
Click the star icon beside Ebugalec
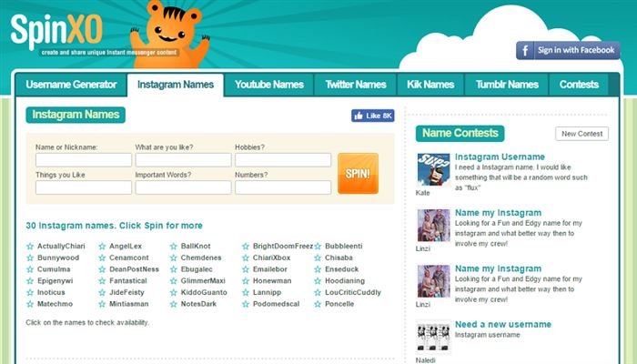(174, 269)
